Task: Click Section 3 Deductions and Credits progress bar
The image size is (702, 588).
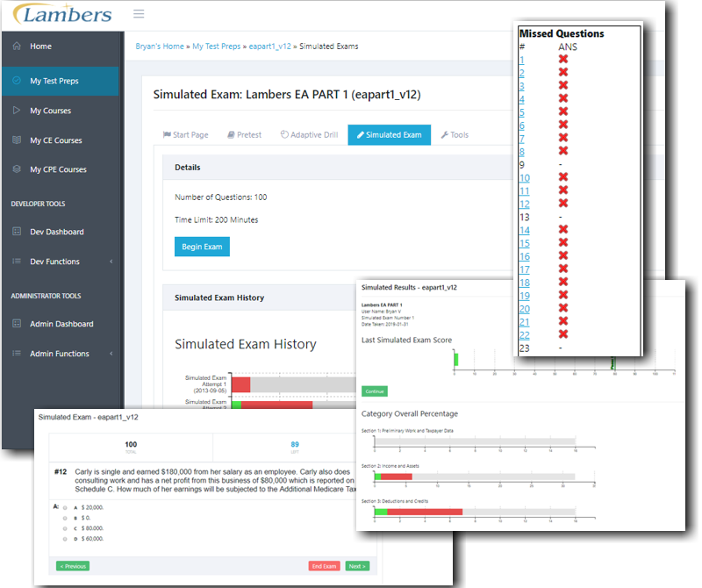Action: tap(475, 512)
